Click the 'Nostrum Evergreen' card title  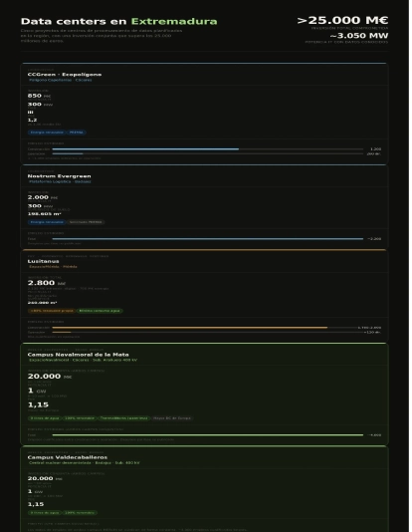tap(59, 176)
